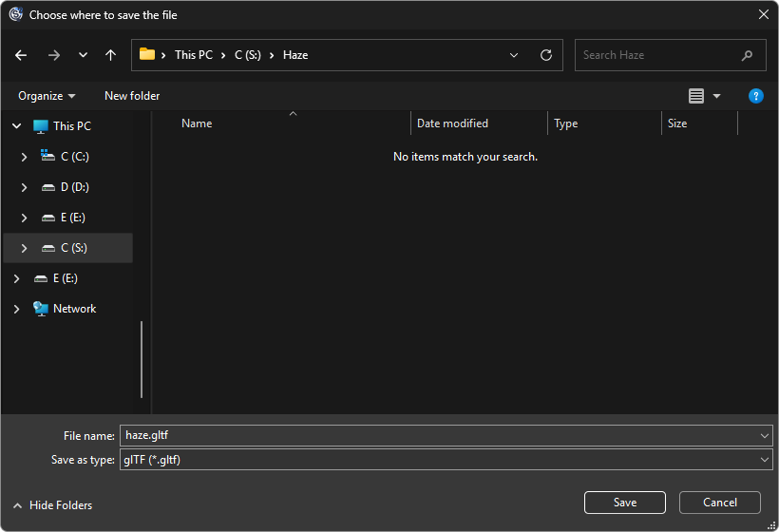Open help with the question mark icon
The width and height of the screenshot is (779, 532).
pyautogui.click(x=755, y=96)
